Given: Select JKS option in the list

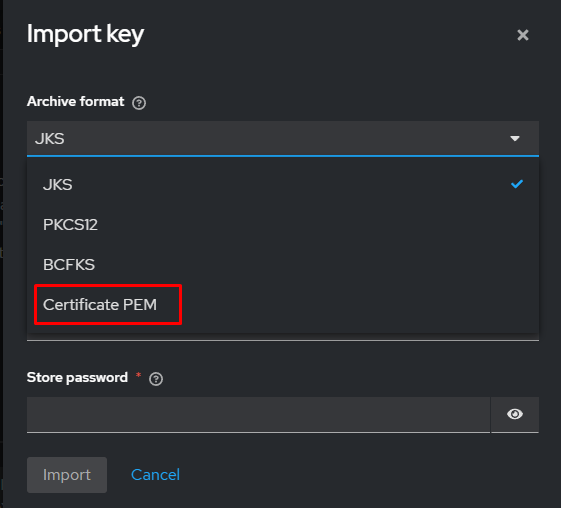Looking at the screenshot, I should pyautogui.click(x=283, y=185).
